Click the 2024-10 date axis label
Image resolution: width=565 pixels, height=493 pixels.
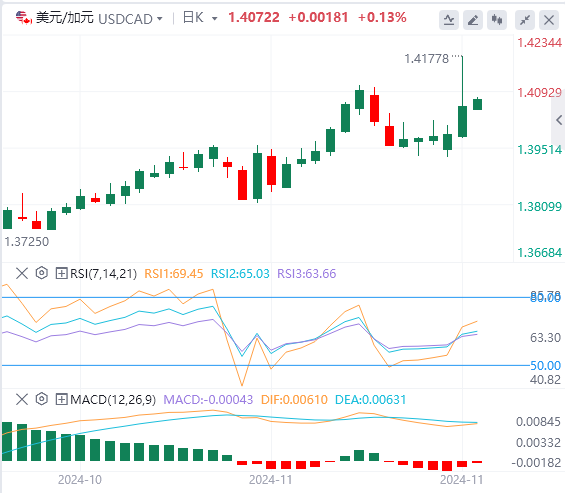tap(80, 480)
